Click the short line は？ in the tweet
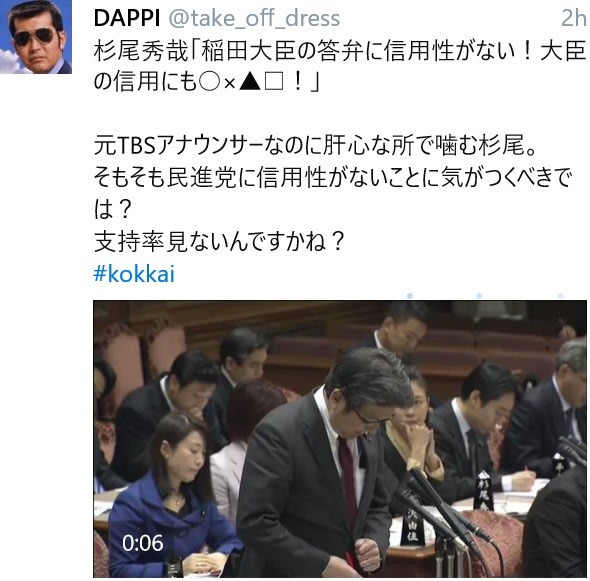 click(x=112, y=209)
